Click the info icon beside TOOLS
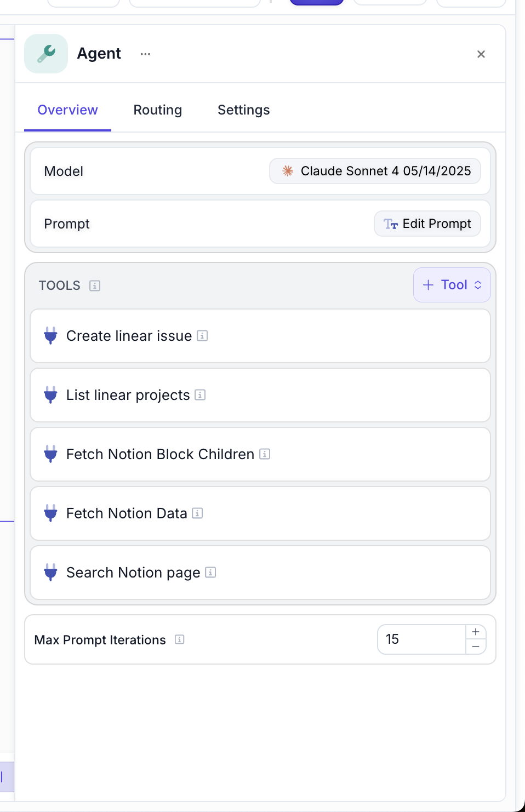This screenshot has height=812, width=525. click(95, 285)
